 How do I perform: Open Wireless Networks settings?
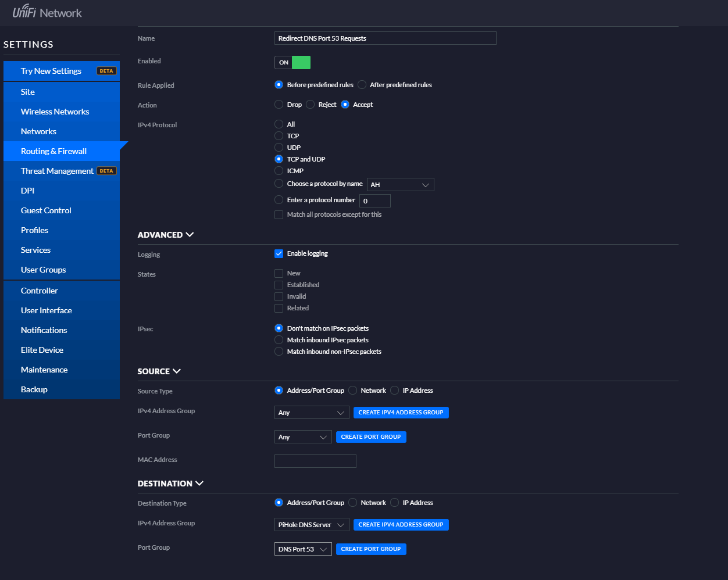point(55,112)
